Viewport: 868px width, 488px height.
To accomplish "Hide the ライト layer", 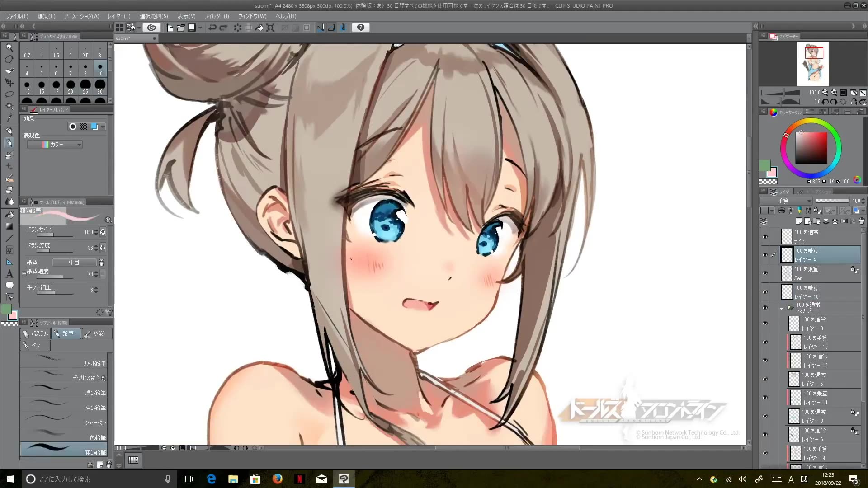I will (x=765, y=236).
